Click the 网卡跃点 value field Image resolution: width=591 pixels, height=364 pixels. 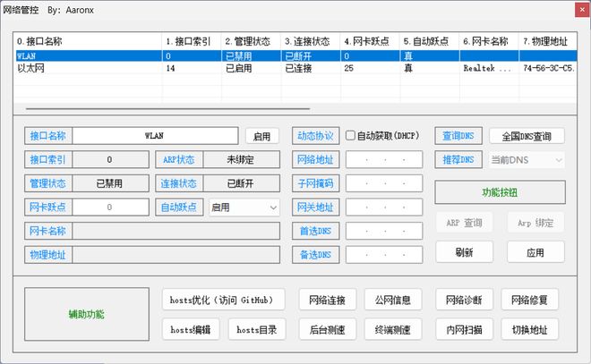[110, 207]
